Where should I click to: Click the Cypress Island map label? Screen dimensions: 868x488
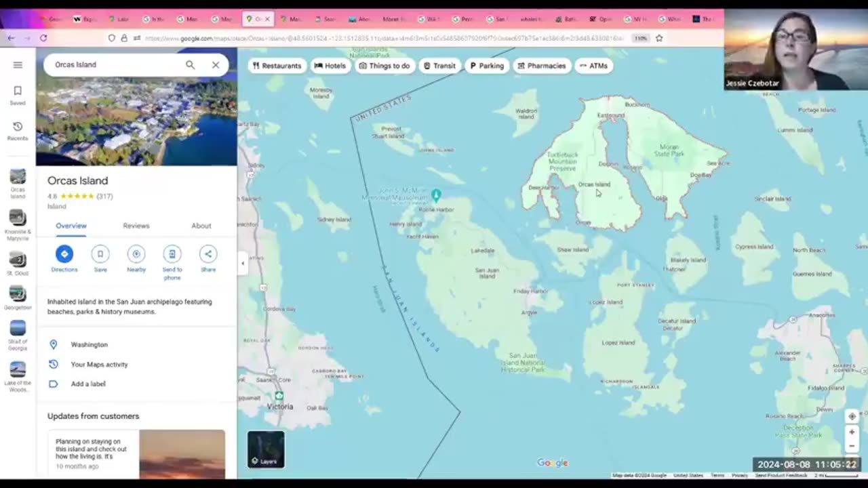click(x=754, y=247)
